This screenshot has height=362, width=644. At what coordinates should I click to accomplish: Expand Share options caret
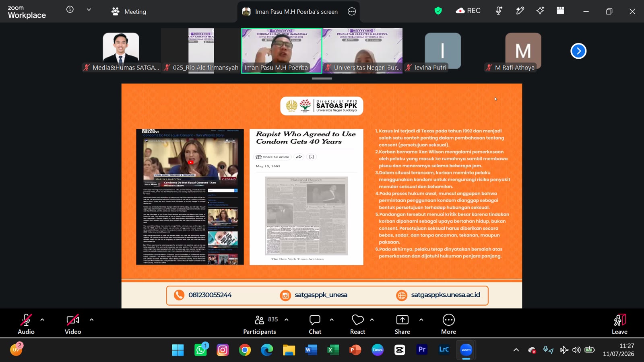(x=421, y=320)
